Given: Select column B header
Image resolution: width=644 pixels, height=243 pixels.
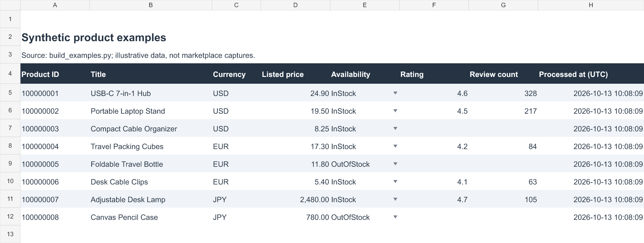Looking at the screenshot, I should (151, 5).
